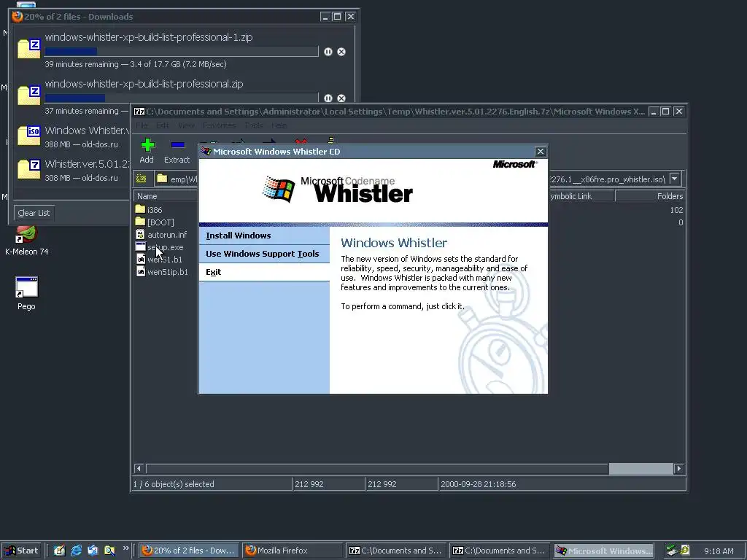Select wen51.b1 in file list
The height and width of the screenshot is (560, 747).
click(x=165, y=260)
